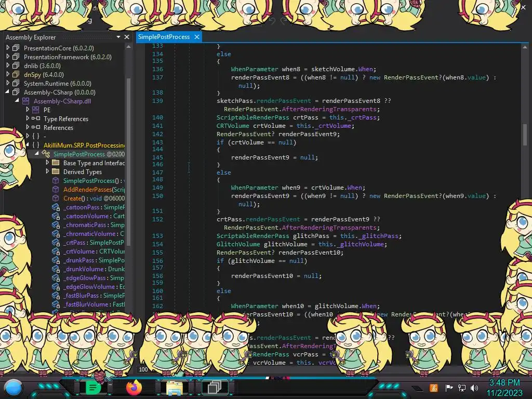Viewport: 532px width, 399px height.
Task: Click the AddRenderPasses method icon
Action: (56, 189)
